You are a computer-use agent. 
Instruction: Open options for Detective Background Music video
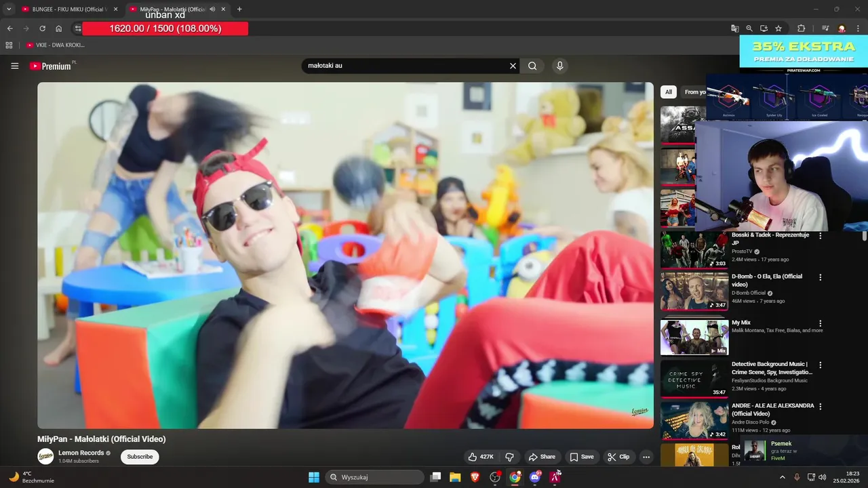821,365
